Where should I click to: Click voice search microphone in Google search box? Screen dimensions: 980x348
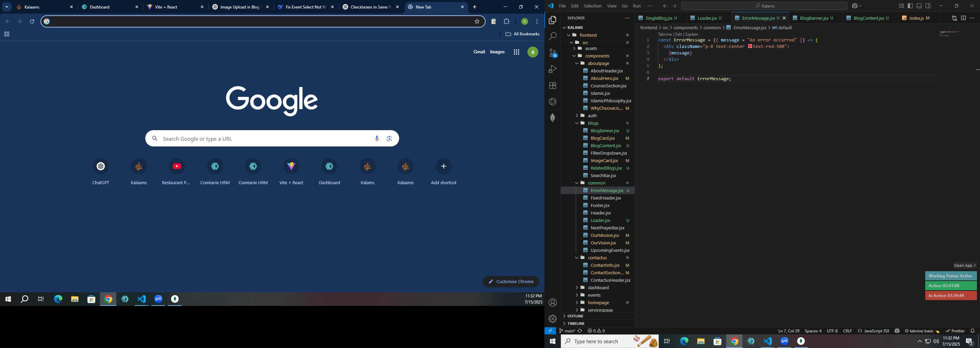377,139
